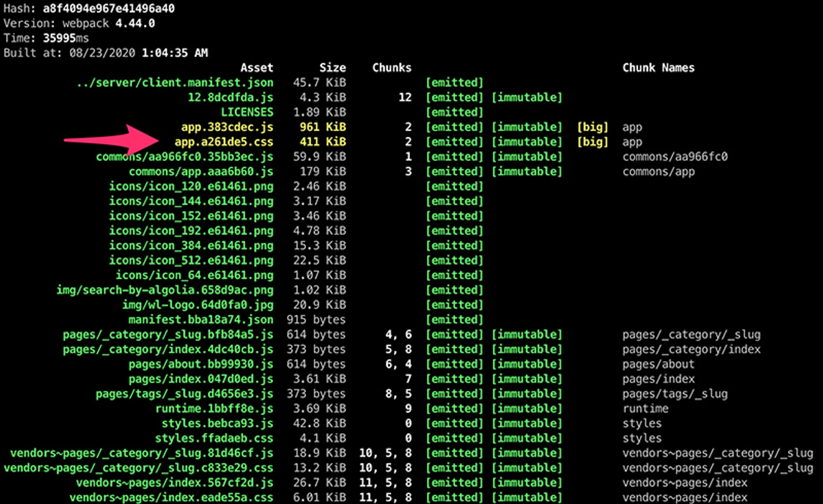Click the app.383cdec.js file name
Viewport: 823px width, 504px height.
pyautogui.click(x=227, y=127)
